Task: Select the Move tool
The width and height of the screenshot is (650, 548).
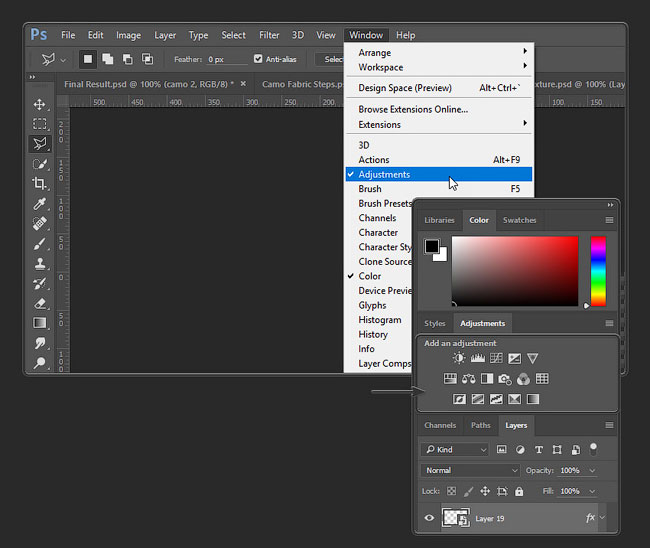Action: tap(40, 104)
